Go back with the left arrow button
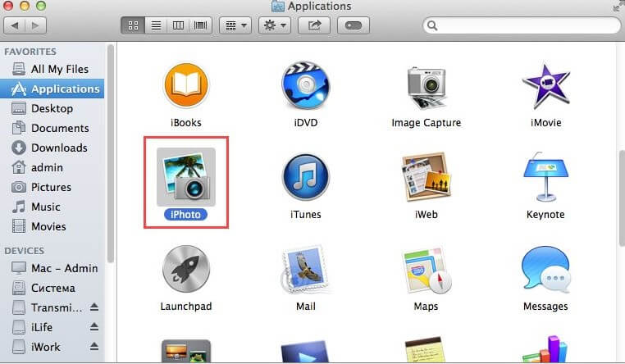Screen dimensions: 625x364 click(x=14, y=25)
